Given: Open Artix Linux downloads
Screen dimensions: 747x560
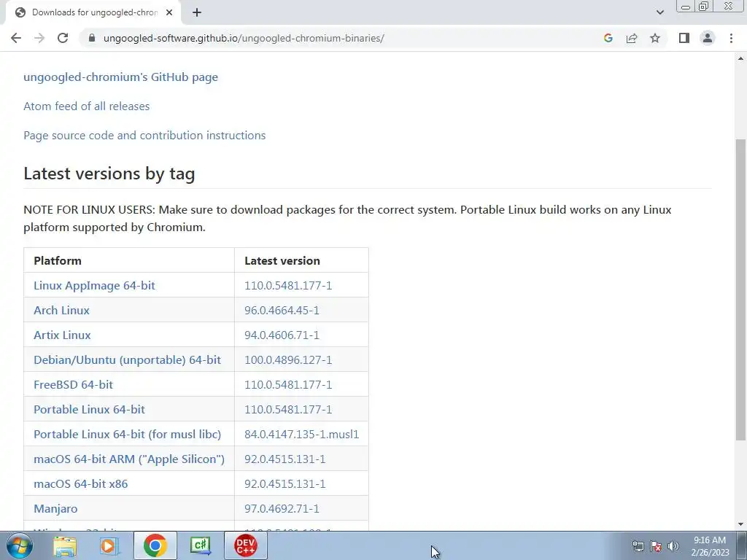Looking at the screenshot, I should (62, 335).
